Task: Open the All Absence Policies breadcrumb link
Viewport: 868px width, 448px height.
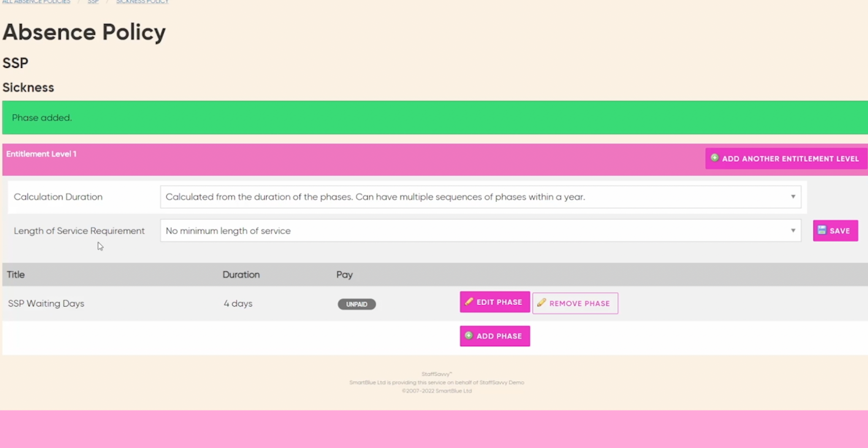Action: pos(36,2)
